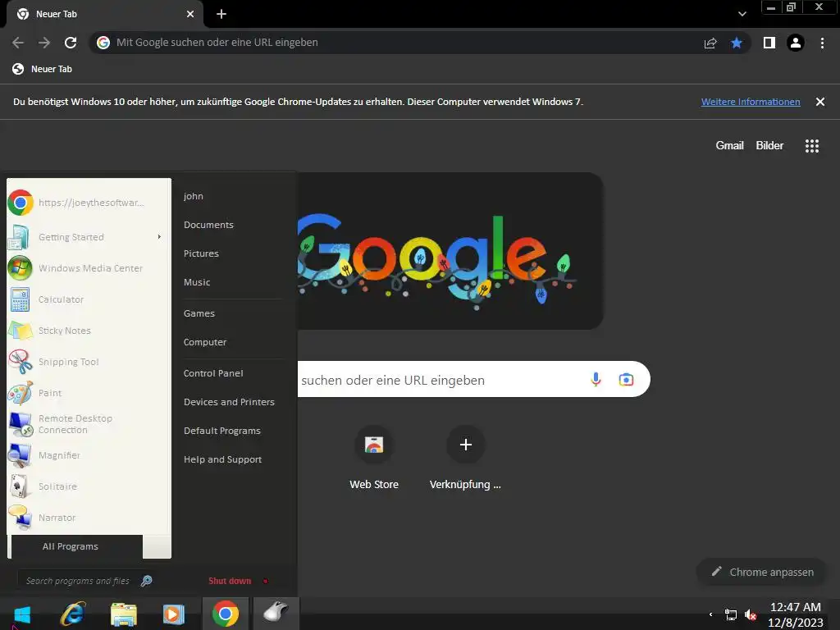Launch the Snipping Tool
This screenshot has width=840, height=630.
coord(89,362)
